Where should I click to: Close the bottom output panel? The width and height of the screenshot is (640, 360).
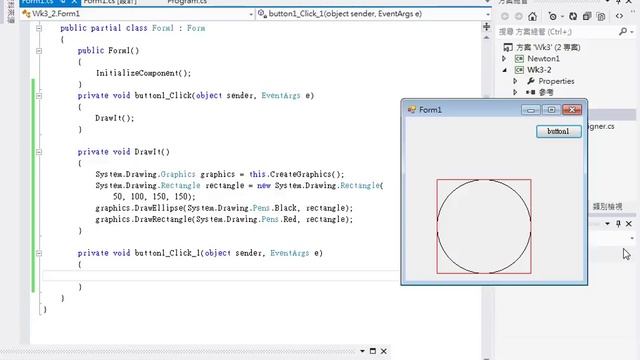click(x=384, y=351)
